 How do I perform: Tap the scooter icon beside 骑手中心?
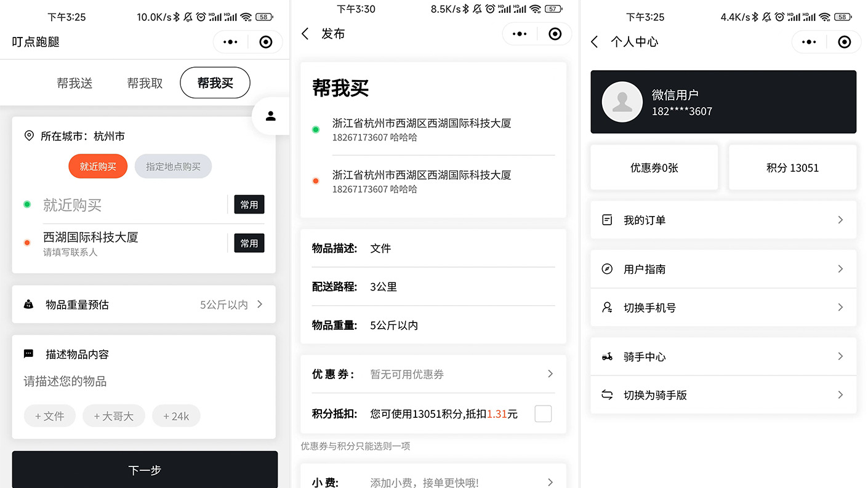[x=607, y=356]
